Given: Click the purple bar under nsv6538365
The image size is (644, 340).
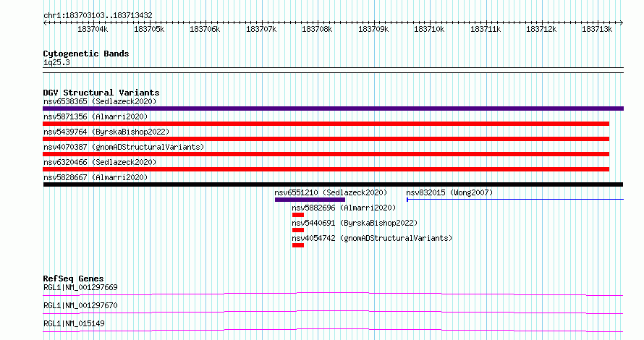Looking at the screenshot, I should 333,109.
